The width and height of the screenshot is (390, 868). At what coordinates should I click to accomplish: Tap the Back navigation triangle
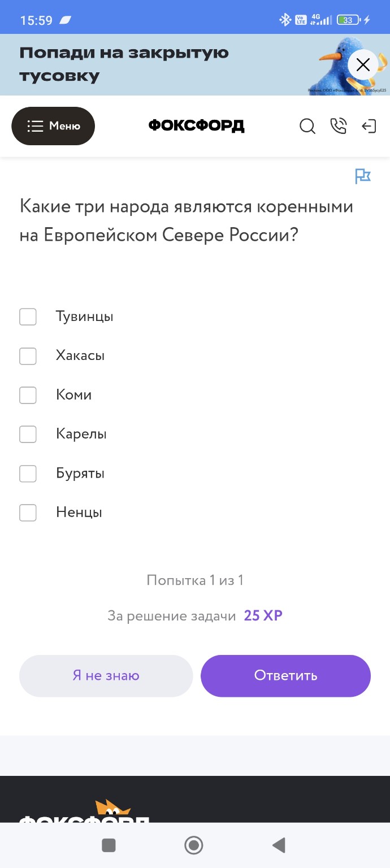[278, 845]
